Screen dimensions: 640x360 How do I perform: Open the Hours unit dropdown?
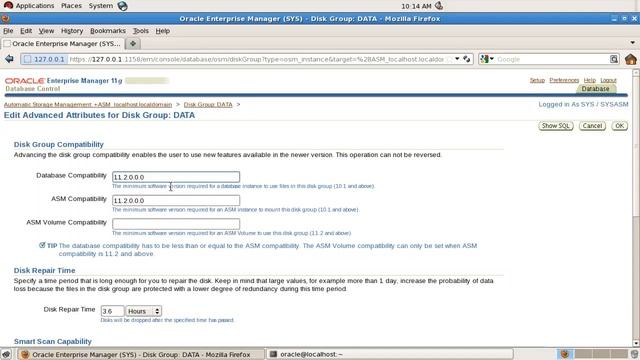tap(144, 311)
